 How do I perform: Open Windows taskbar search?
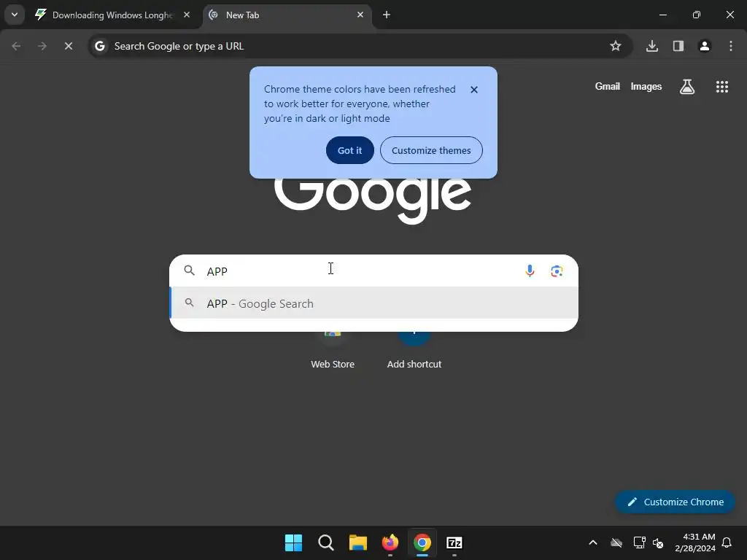click(x=326, y=542)
